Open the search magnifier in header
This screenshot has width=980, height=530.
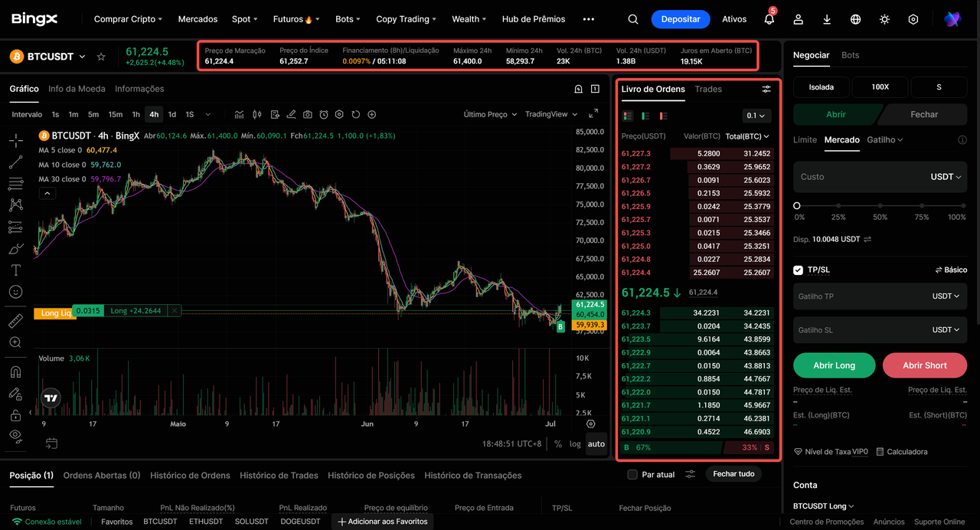pyautogui.click(x=632, y=19)
